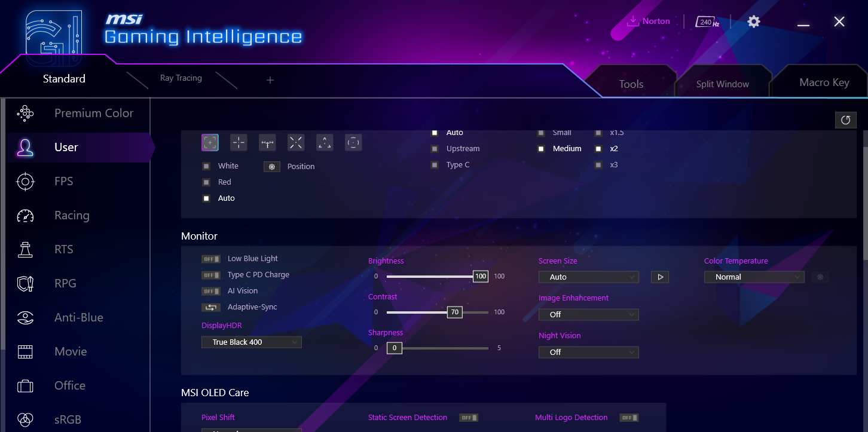Click the Office briefcase icon
The image size is (868, 432).
[25, 385]
